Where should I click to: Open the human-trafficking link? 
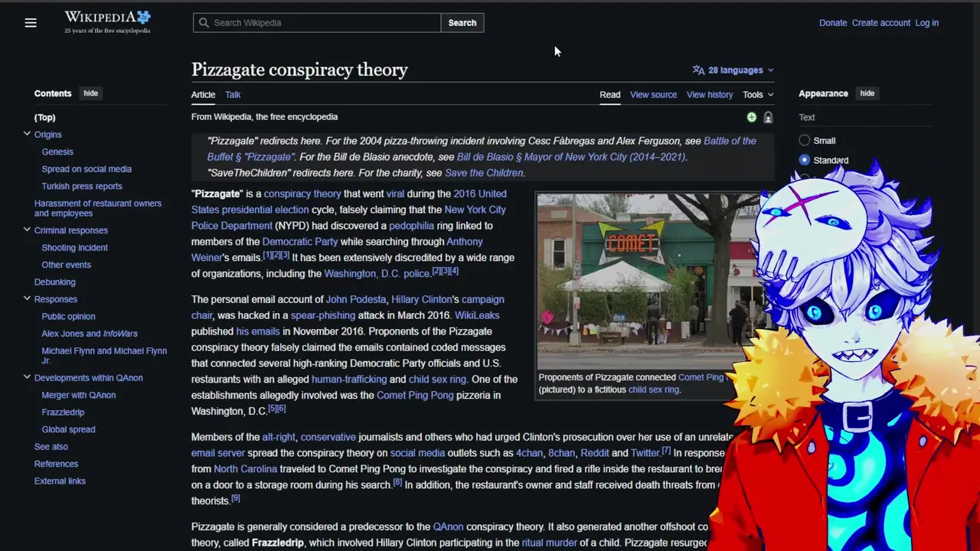coord(348,380)
